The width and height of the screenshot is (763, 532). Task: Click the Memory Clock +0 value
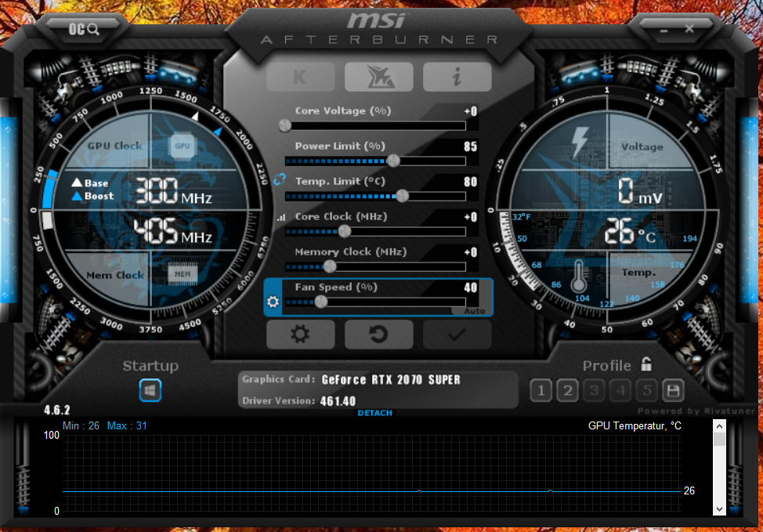470,252
